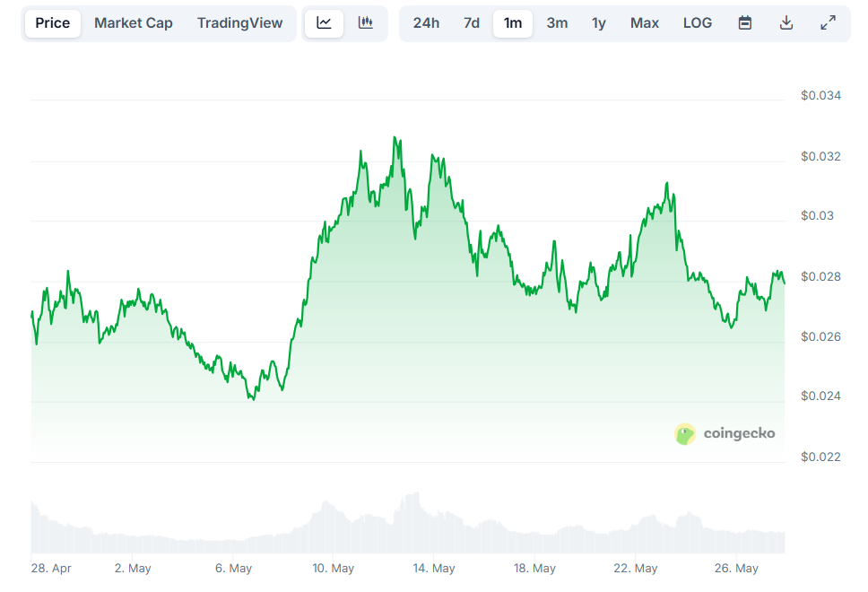Set chart range to 3m

pyautogui.click(x=557, y=22)
